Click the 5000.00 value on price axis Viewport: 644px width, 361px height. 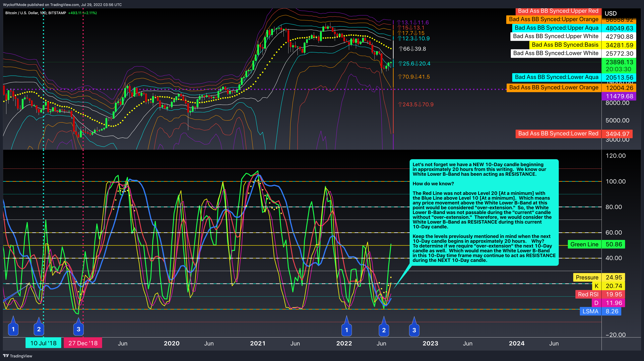pyautogui.click(x=617, y=120)
